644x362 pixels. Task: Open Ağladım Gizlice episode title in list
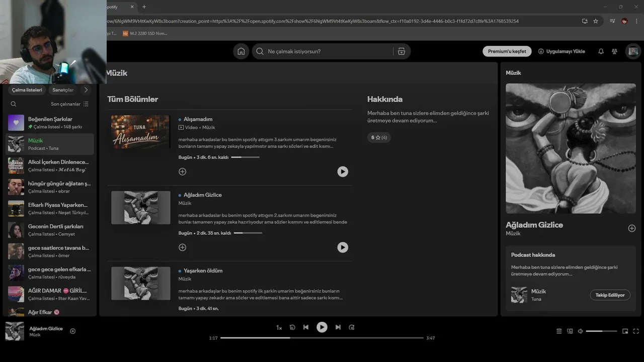203,195
